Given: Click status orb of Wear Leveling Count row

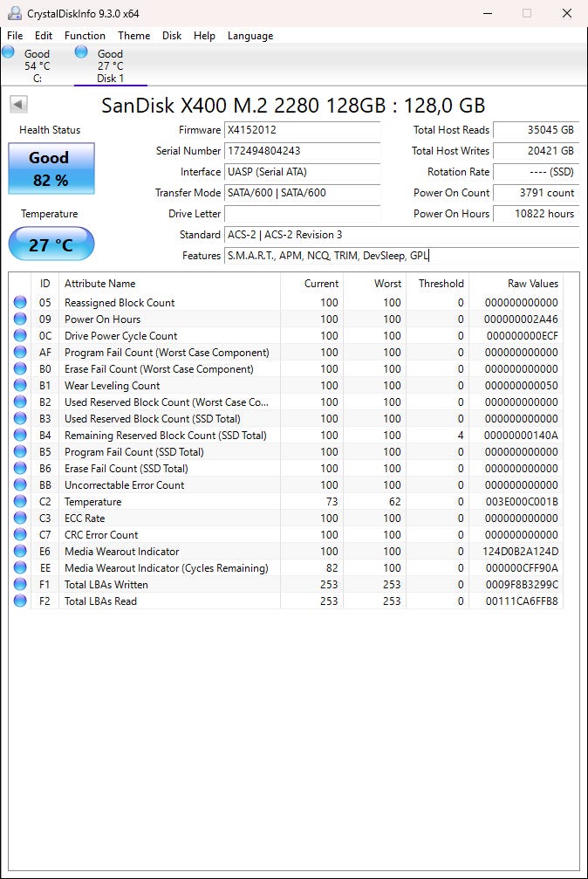Looking at the screenshot, I should pos(20,385).
